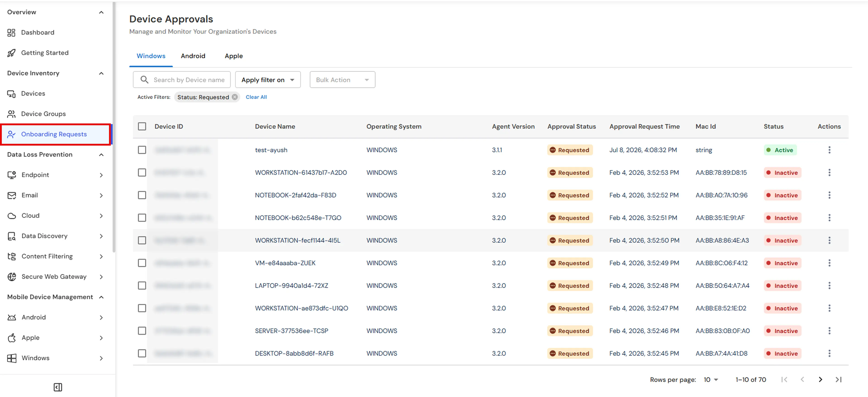
Task: Open actions menu for VM-e84aaaba-ZUEK
Action: (829, 263)
